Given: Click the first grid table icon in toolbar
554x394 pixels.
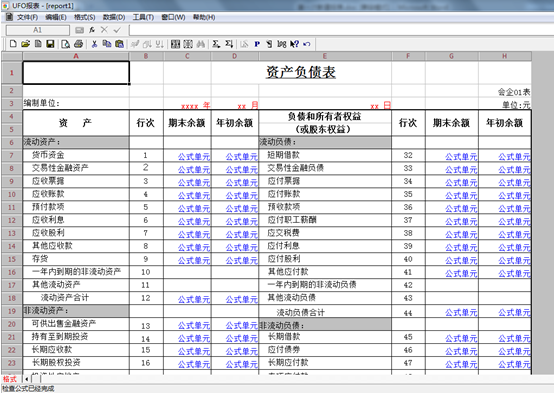Looking at the screenshot, I should pos(176,44).
